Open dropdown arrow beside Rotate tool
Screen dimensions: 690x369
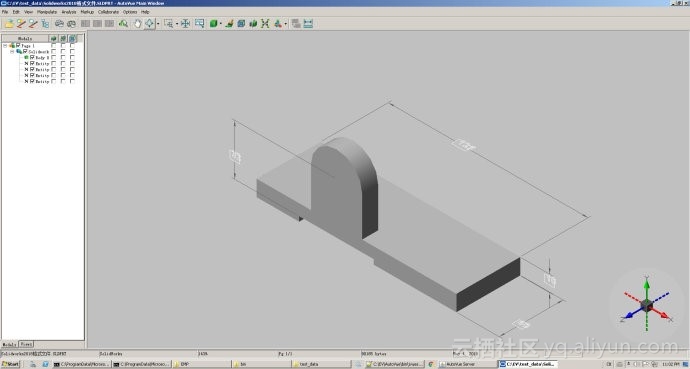click(x=158, y=24)
